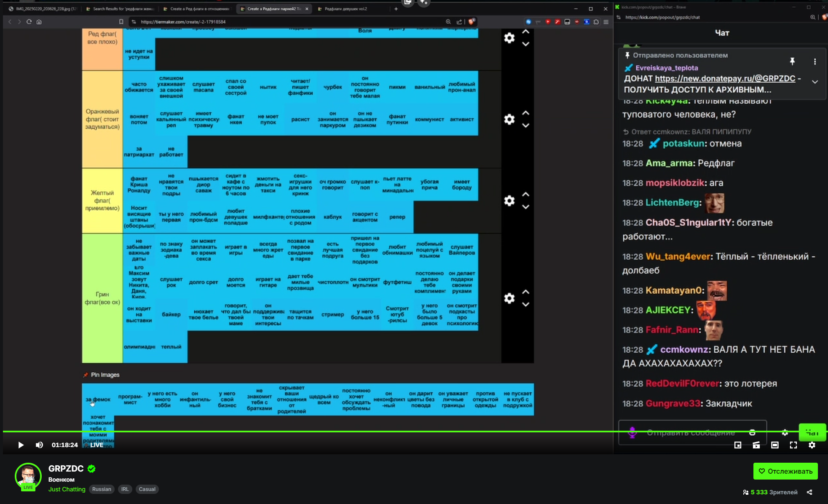Bookmark the tiermaker page
The height and width of the screenshot is (504, 828).
[121, 22]
